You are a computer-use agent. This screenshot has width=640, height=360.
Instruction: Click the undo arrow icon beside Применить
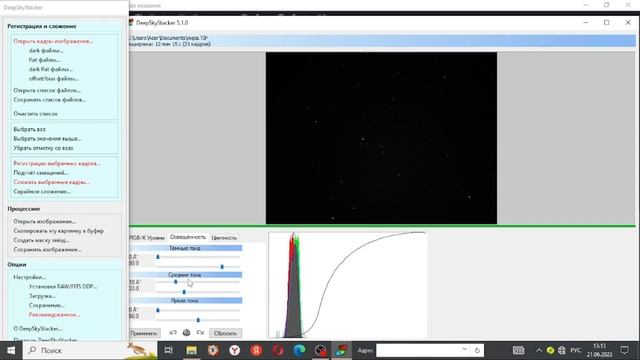173,333
